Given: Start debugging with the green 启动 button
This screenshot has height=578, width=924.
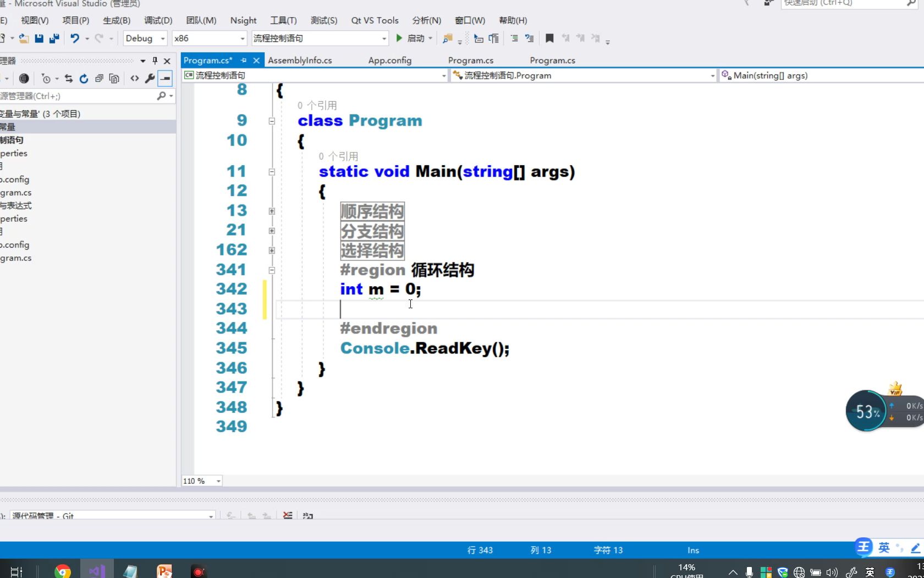Looking at the screenshot, I should (410, 39).
